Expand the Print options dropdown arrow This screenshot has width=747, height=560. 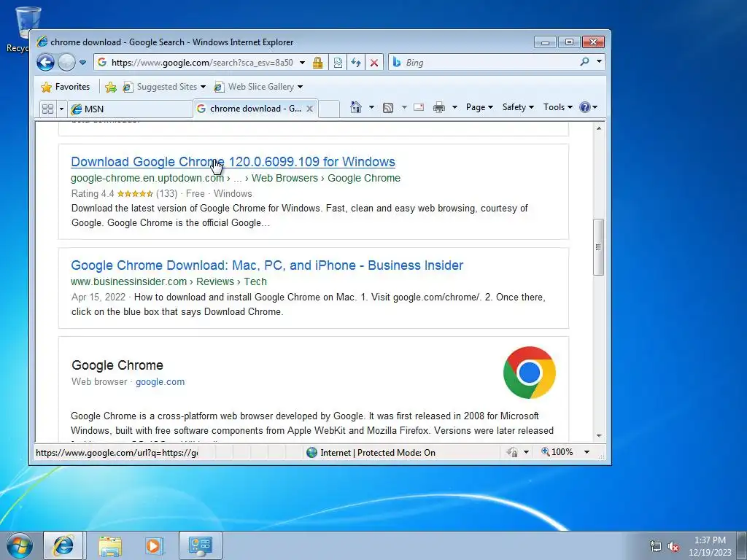point(454,107)
